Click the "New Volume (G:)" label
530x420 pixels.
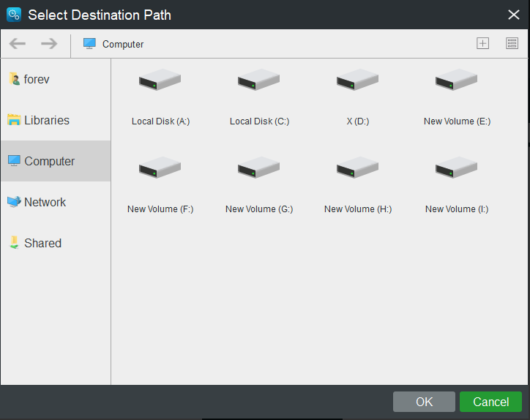pos(259,209)
